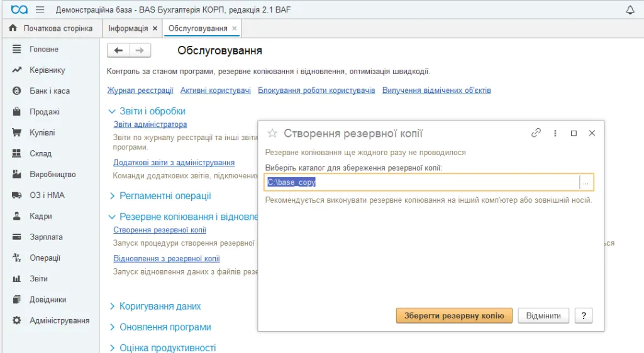Viewport: 644px width, 353px height.
Task: Expand the Оцінка продуктивності section
Action: [x=112, y=348]
